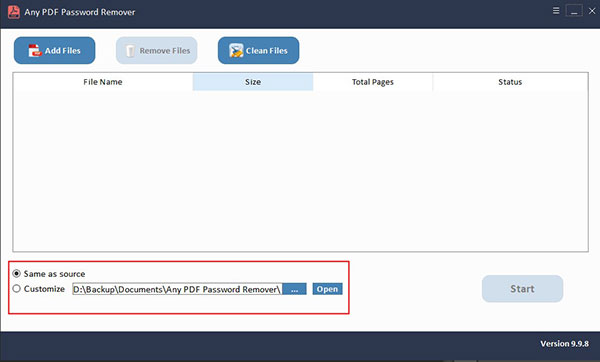This screenshot has width=600, height=362.
Task: Click the PDF icon on Add Files
Action: [x=35, y=51]
